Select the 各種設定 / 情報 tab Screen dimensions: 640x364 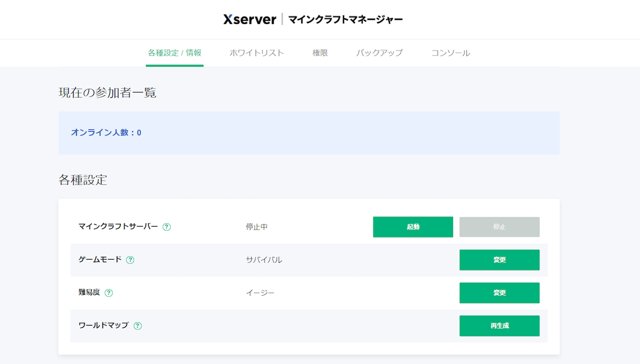pos(174,53)
